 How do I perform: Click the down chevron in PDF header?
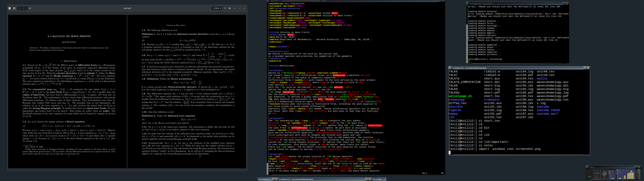pyautogui.click(x=235, y=8)
